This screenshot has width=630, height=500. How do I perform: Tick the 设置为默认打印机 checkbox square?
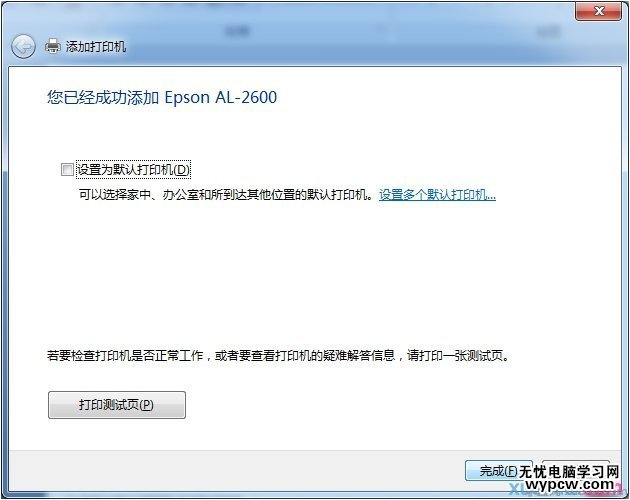(x=67, y=170)
